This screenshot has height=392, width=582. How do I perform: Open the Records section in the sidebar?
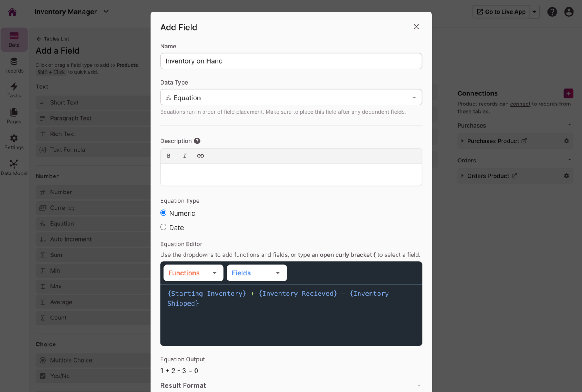tap(14, 64)
